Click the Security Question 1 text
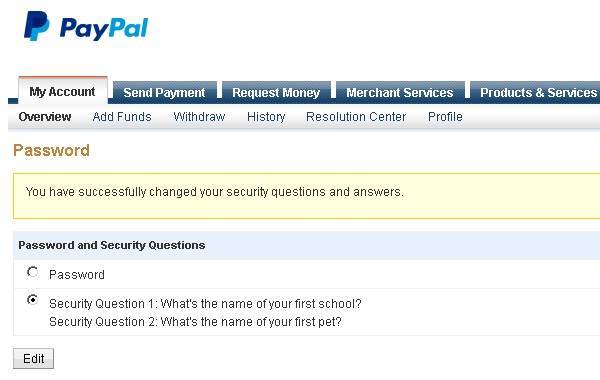Image resolution: width=600 pixels, height=380 pixels. (205, 304)
